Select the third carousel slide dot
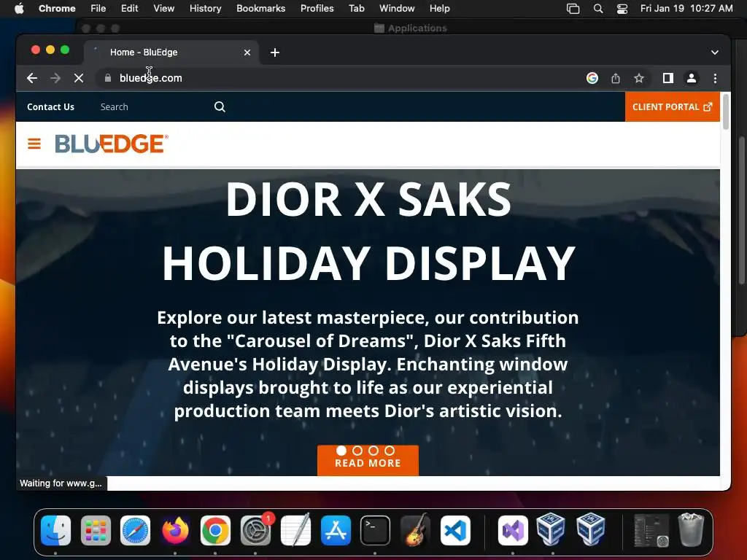This screenshot has width=747, height=560. (373, 451)
